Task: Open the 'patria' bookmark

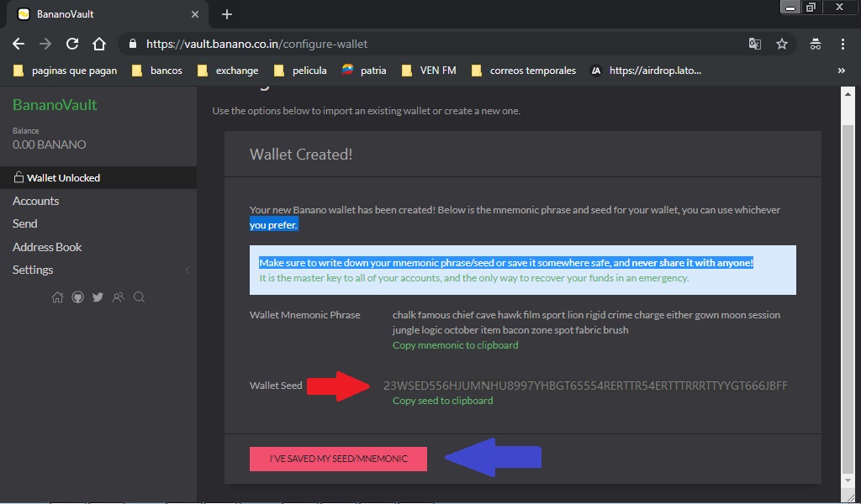Action: (364, 71)
